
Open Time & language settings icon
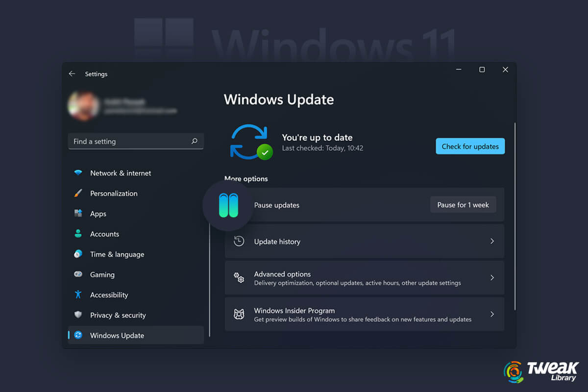pos(78,254)
